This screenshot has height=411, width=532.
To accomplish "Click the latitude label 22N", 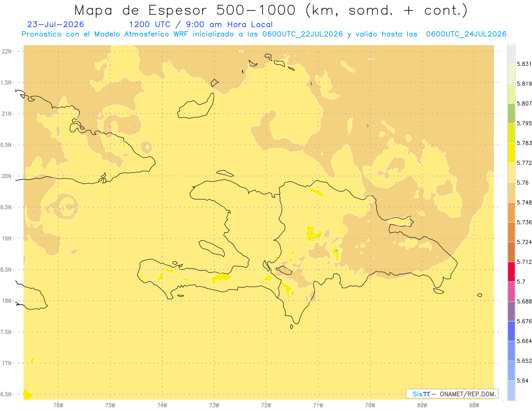I will click(x=8, y=51).
